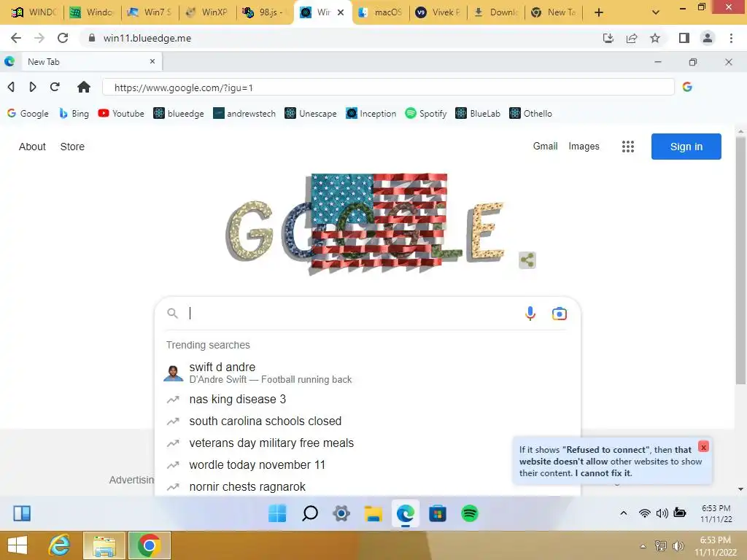Screen dimensions: 747x560
Task: Open Spotify in Win11 taskbar
Action: pyautogui.click(x=470, y=513)
